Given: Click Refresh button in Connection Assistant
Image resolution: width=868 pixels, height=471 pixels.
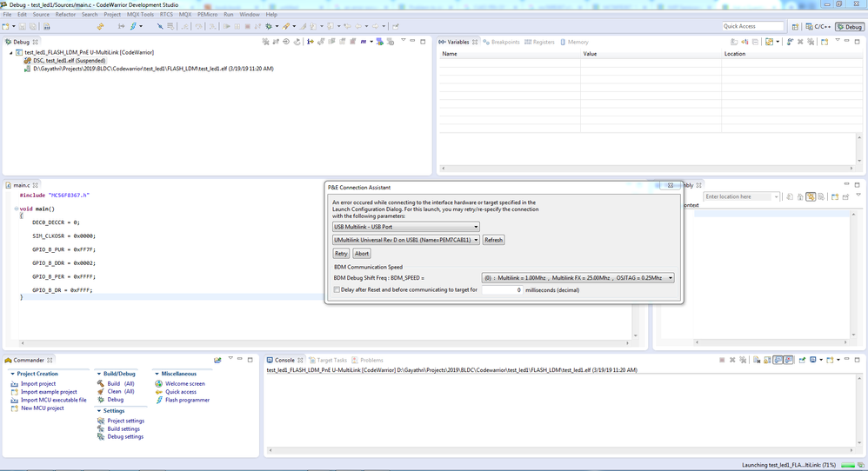Looking at the screenshot, I should [493, 240].
